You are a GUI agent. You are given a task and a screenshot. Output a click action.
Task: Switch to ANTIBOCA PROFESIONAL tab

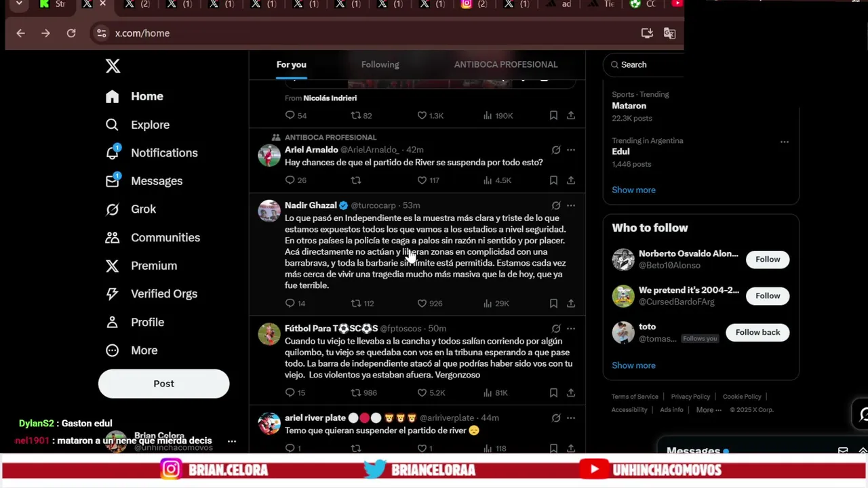click(506, 64)
